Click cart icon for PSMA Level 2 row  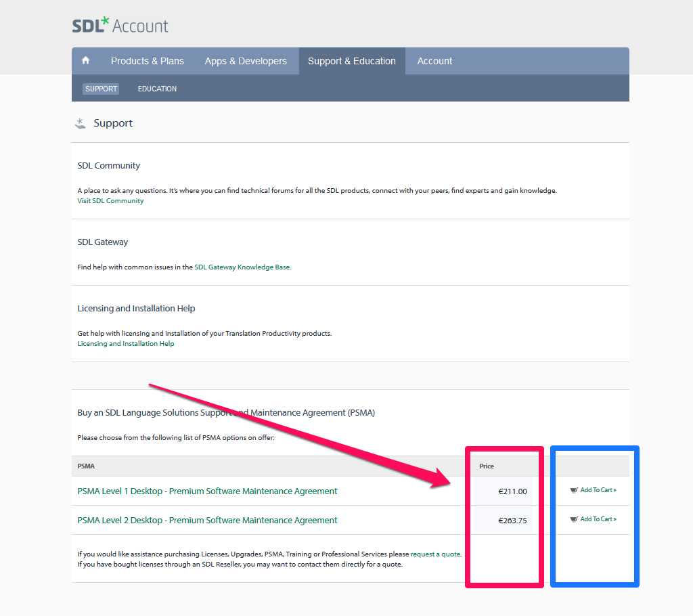(x=574, y=519)
